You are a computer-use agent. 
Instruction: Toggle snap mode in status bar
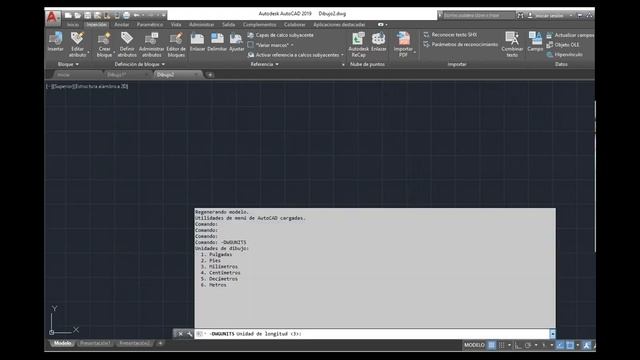(502, 345)
